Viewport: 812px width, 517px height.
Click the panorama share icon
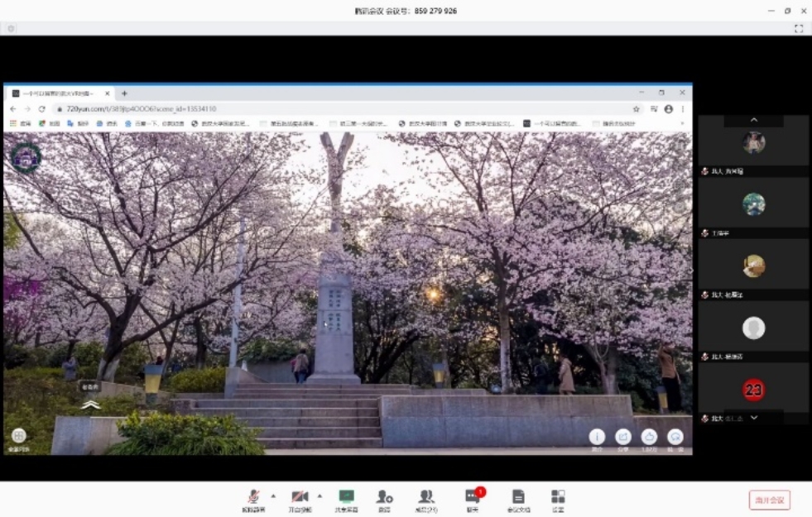(x=622, y=437)
